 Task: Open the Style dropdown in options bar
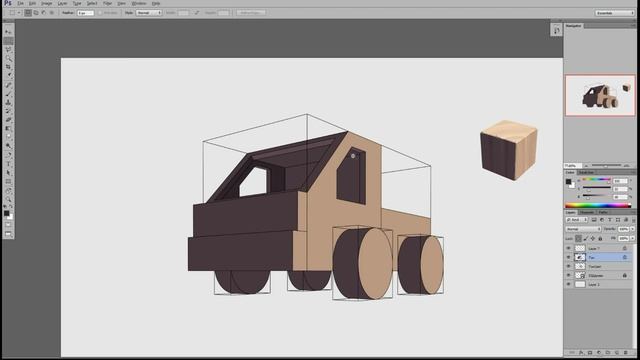click(149, 13)
